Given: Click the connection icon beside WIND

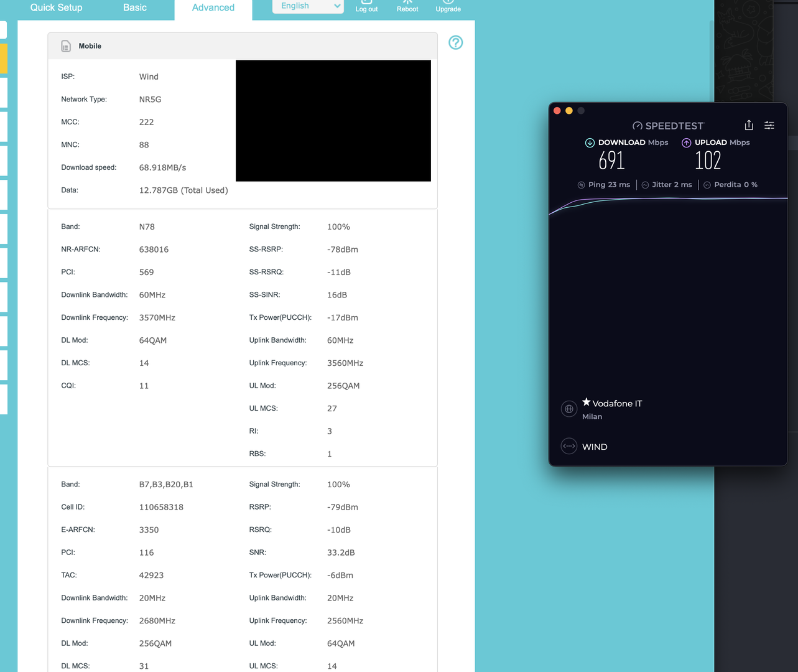Looking at the screenshot, I should 569,446.
